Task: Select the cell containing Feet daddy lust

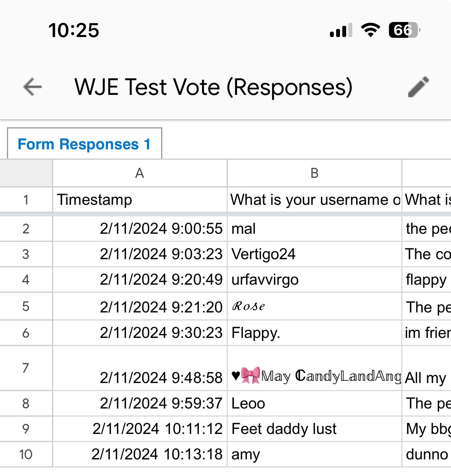Action: [x=314, y=429]
